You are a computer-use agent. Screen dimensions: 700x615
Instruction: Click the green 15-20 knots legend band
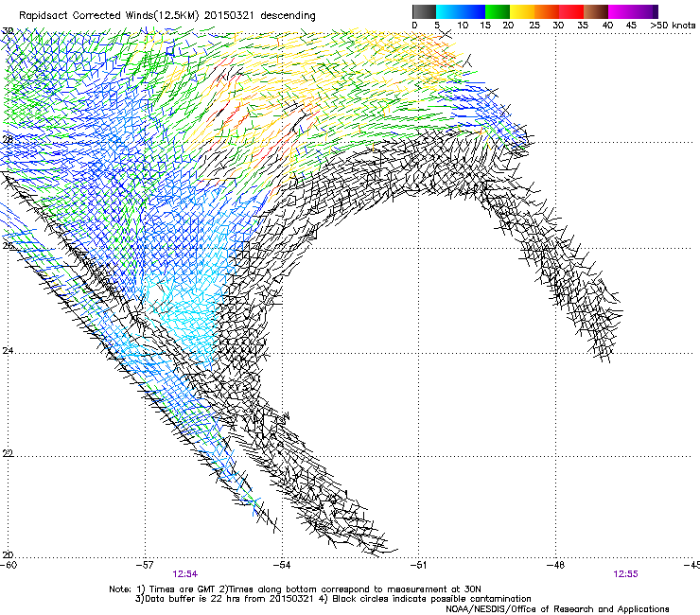pyautogui.click(x=498, y=11)
